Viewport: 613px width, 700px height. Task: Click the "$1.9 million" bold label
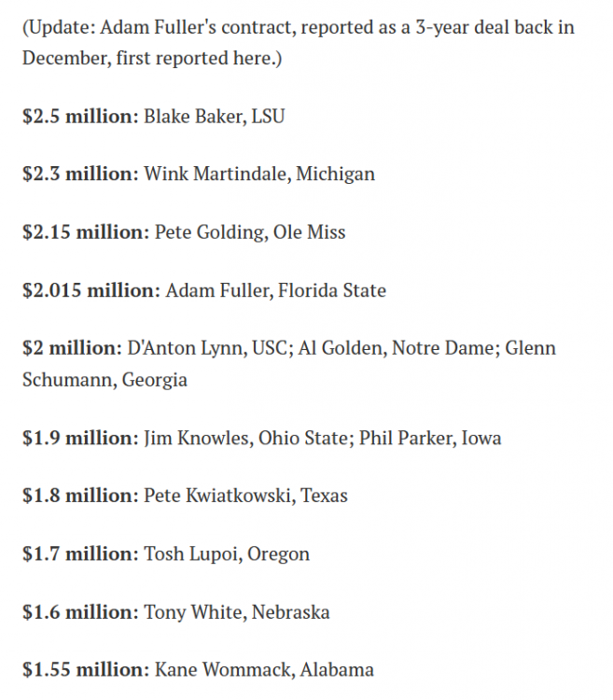tap(80, 438)
